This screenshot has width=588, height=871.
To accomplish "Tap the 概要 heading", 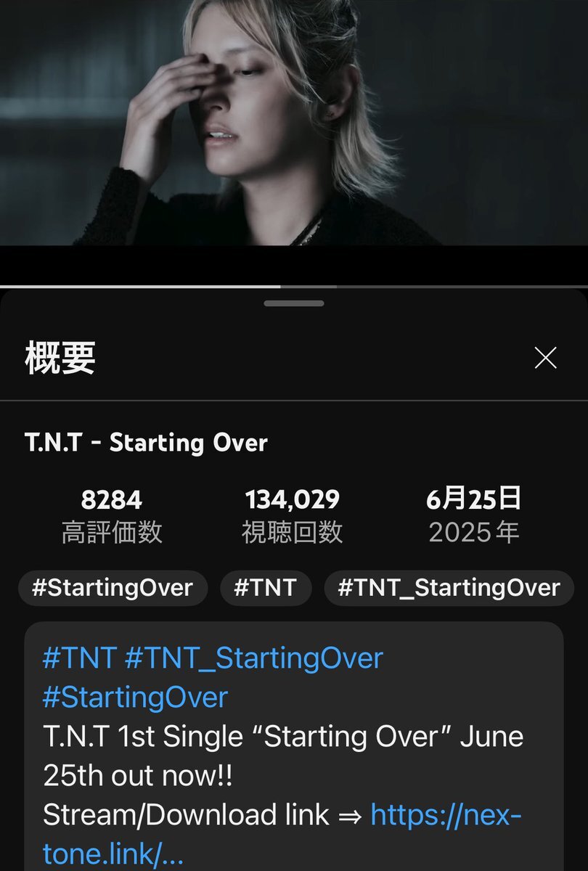I will [60, 357].
